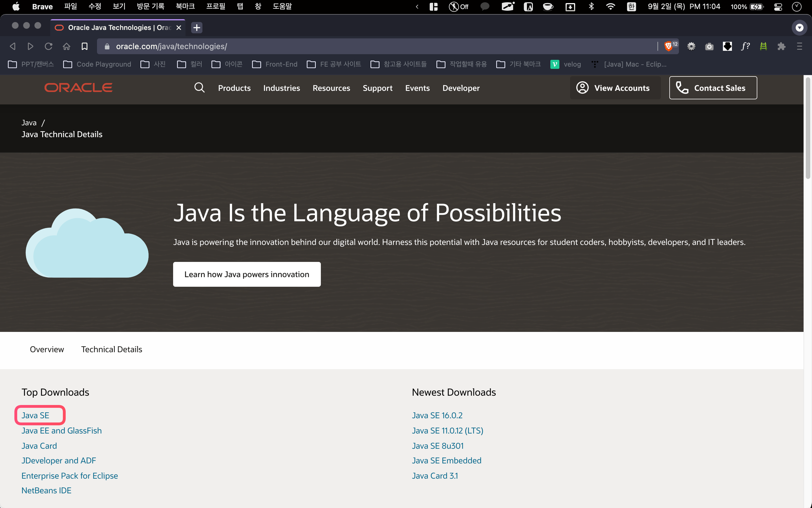Open the Industries menu
This screenshot has height=508, width=812.
click(281, 88)
